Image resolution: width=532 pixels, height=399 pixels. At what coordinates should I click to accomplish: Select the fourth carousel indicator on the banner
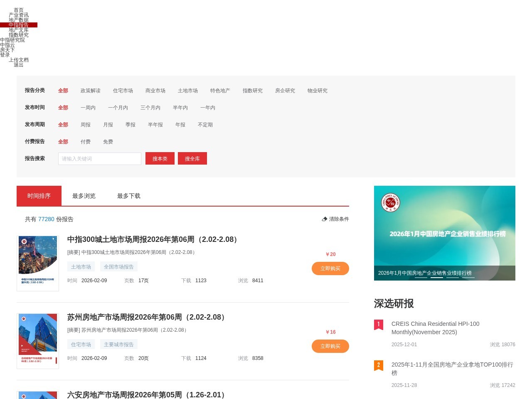(x=468, y=277)
